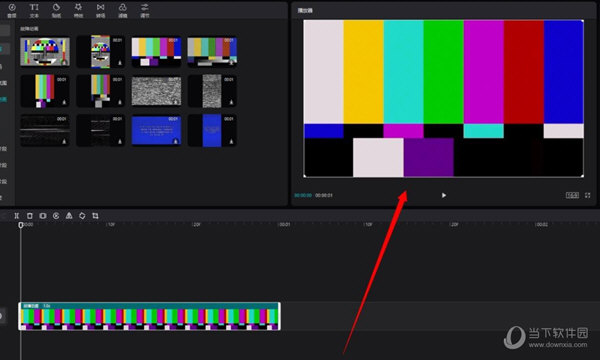Open the Transitions (转场) tab
The height and width of the screenshot is (360, 600).
point(100,10)
